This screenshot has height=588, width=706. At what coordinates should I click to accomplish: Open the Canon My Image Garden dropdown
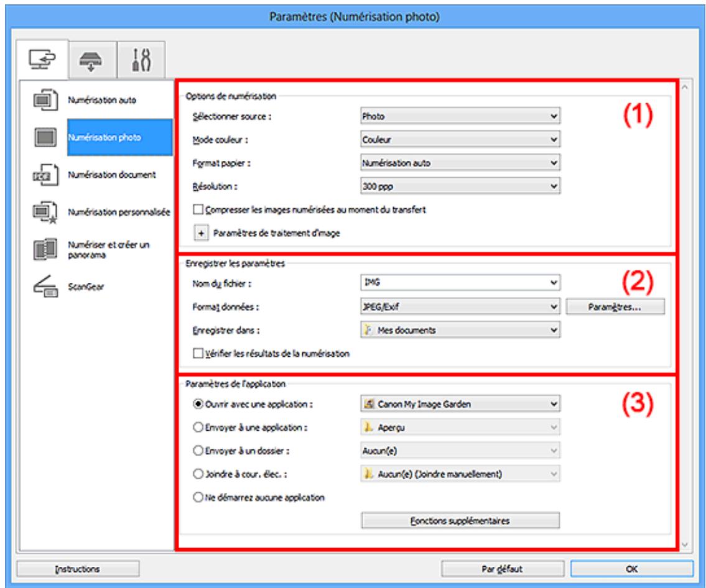(460, 404)
